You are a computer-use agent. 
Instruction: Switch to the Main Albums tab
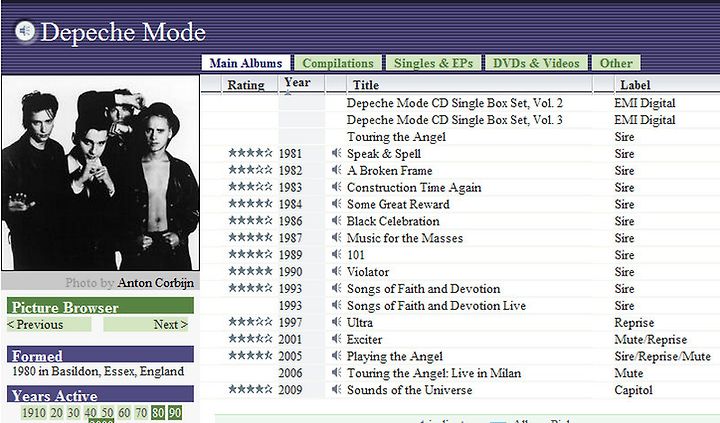point(246,63)
